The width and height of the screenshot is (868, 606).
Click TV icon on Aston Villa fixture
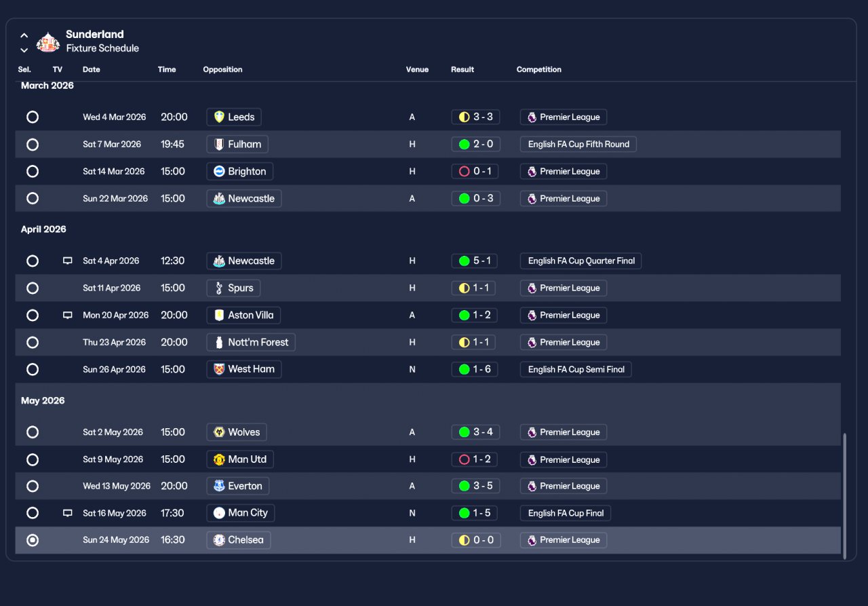click(x=67, y=315)
